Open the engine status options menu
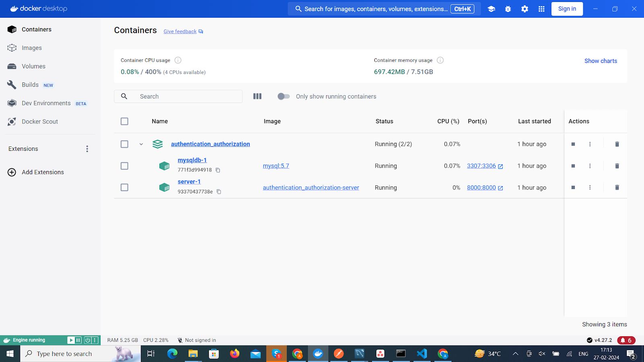The height and width of the screenshot is (362, 644). [x=95, y=340]
